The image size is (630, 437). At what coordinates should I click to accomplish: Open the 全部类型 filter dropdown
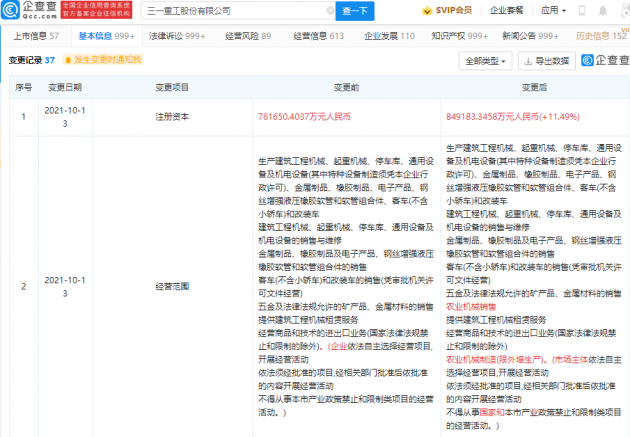[x=485, y=61]
